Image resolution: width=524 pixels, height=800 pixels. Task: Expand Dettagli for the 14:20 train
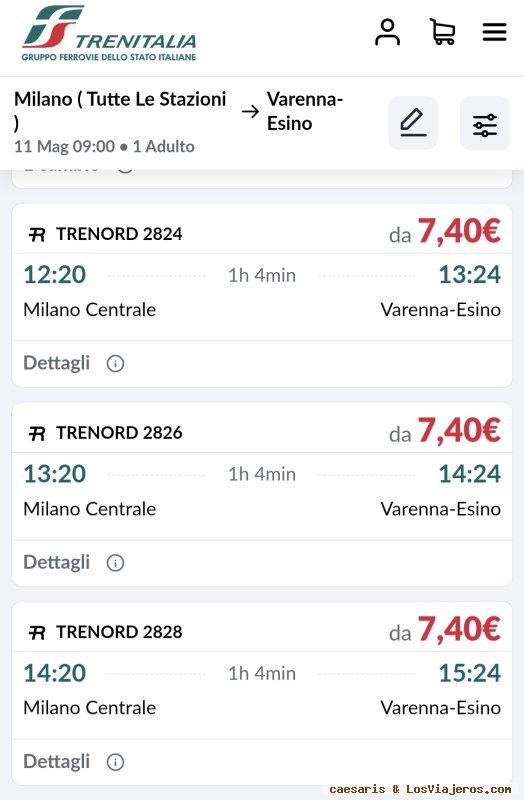pos(57,761)
